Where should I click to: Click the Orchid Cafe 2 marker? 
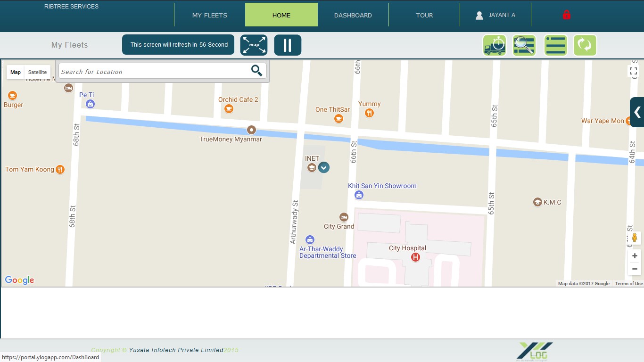click(229, 109)
